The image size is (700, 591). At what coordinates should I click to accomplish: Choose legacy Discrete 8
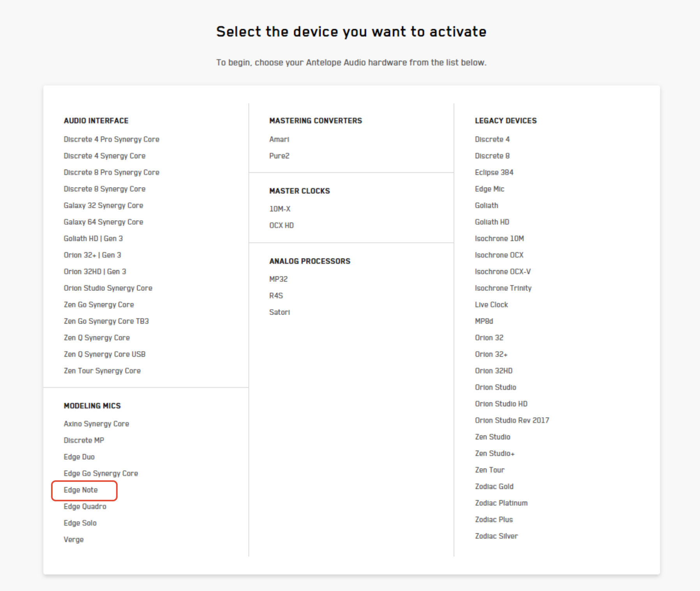(492, 156)
